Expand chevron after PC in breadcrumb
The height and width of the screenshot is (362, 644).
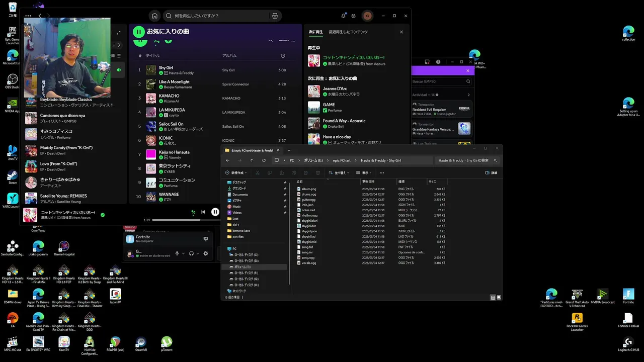click(x=299, y=160)
